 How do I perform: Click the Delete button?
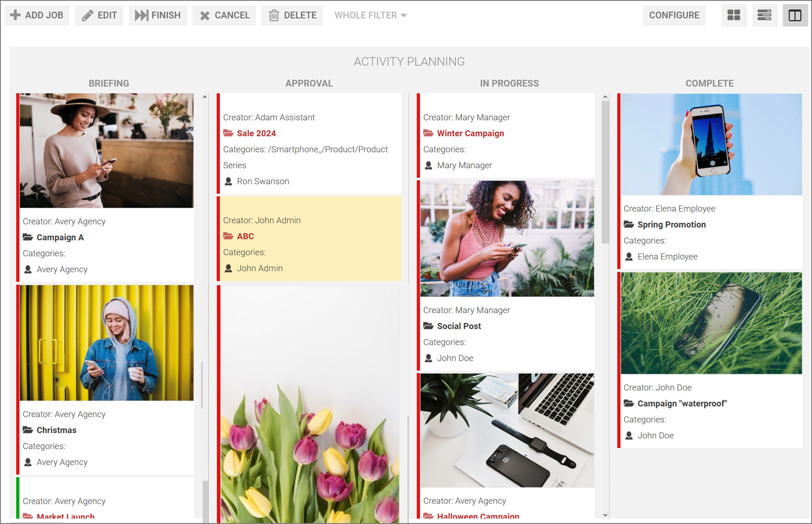[292, 15]
